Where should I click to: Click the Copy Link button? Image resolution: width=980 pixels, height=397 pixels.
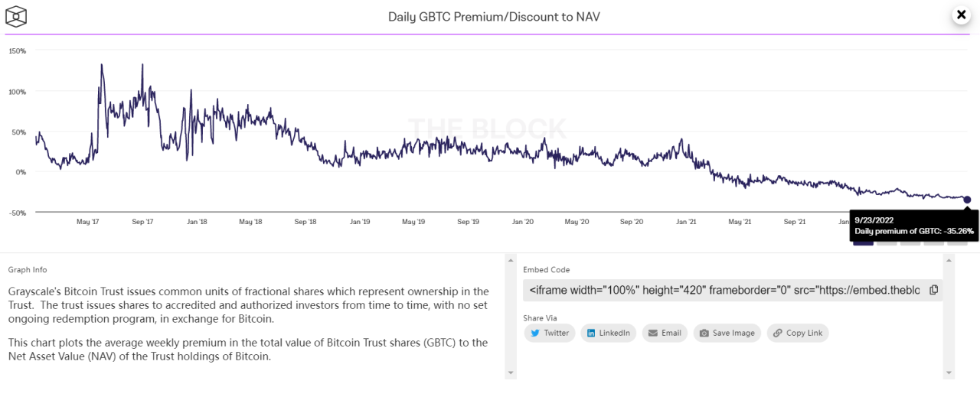[797, 333]
